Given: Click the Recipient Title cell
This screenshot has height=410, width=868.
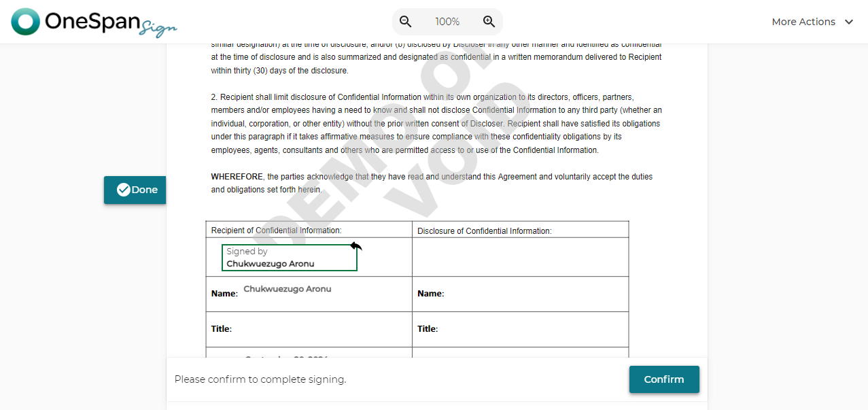Looking at the screenshot, I should 309,329.
